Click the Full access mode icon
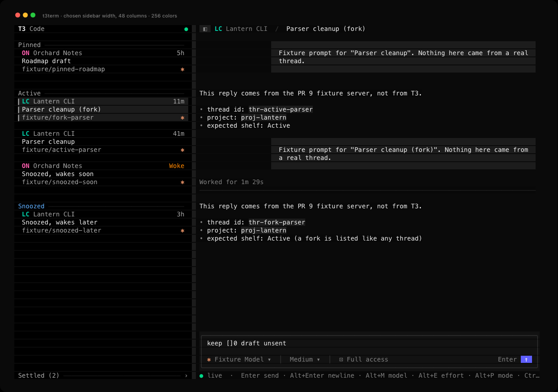 point(341,359)
